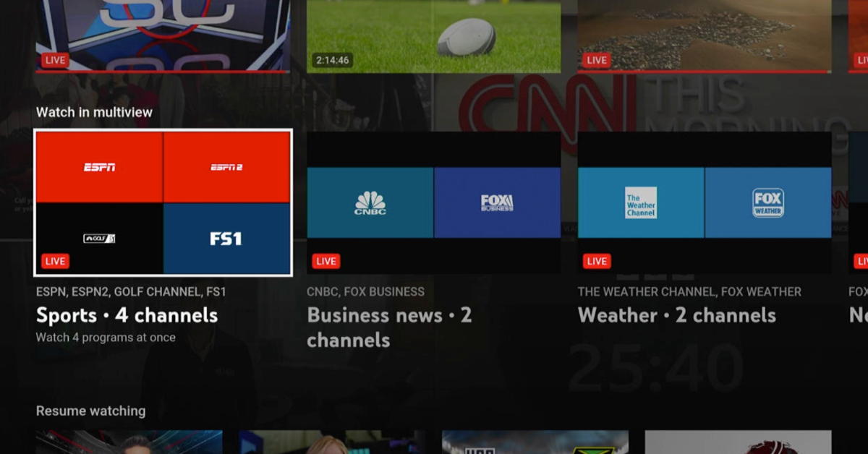Select the ESPN logo tile
868x454 pixels.
coord(99,166)
